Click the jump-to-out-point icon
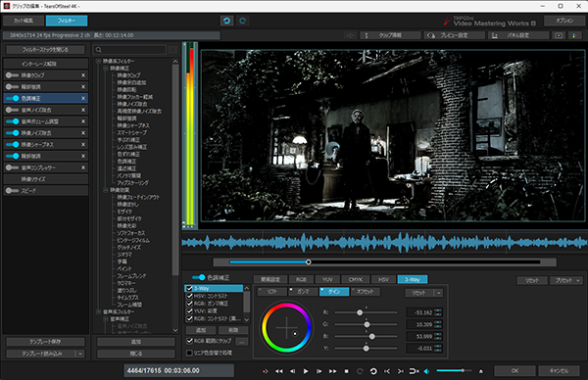588x380 pixels. click(401, 371)
